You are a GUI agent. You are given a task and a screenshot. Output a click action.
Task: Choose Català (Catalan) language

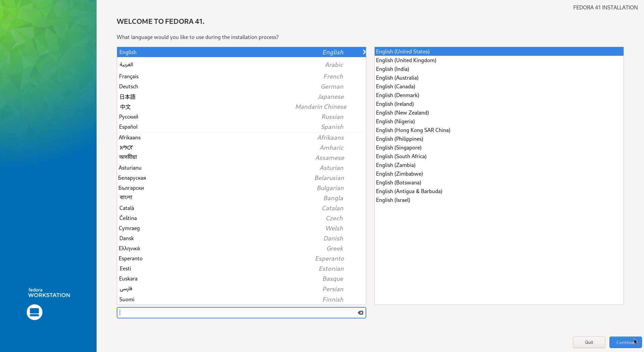241,208
